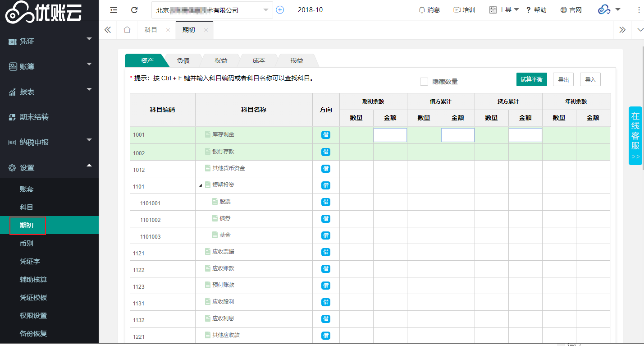Switch to the 损益 tab
This screenshot has width=644, height=346.
pyautogui.click(x=297, y=60)
